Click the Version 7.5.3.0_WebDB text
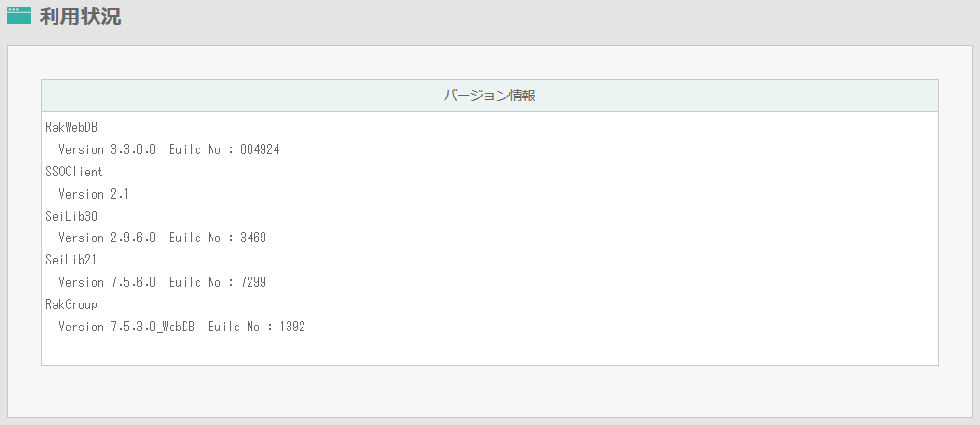This screenshot has height=425, width=980. [x=127, y=327]
